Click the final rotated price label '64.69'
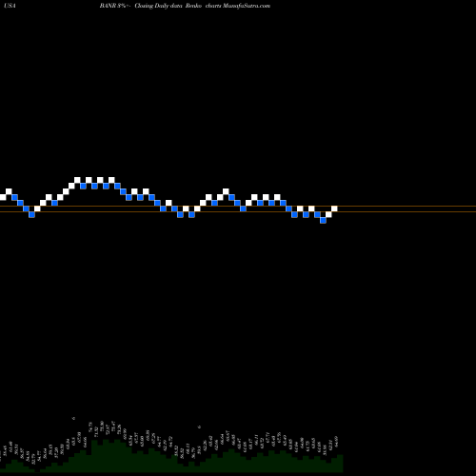 (x=336, y=442)
